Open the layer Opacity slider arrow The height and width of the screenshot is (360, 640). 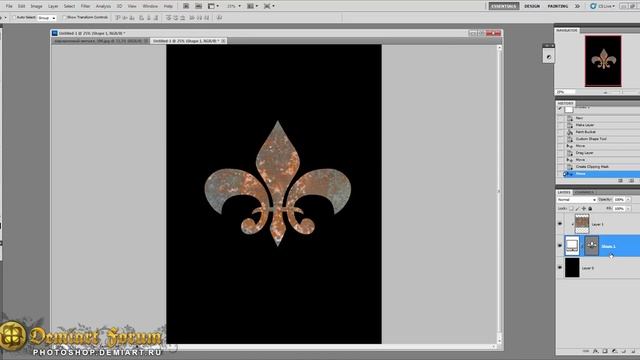(628, 200)
